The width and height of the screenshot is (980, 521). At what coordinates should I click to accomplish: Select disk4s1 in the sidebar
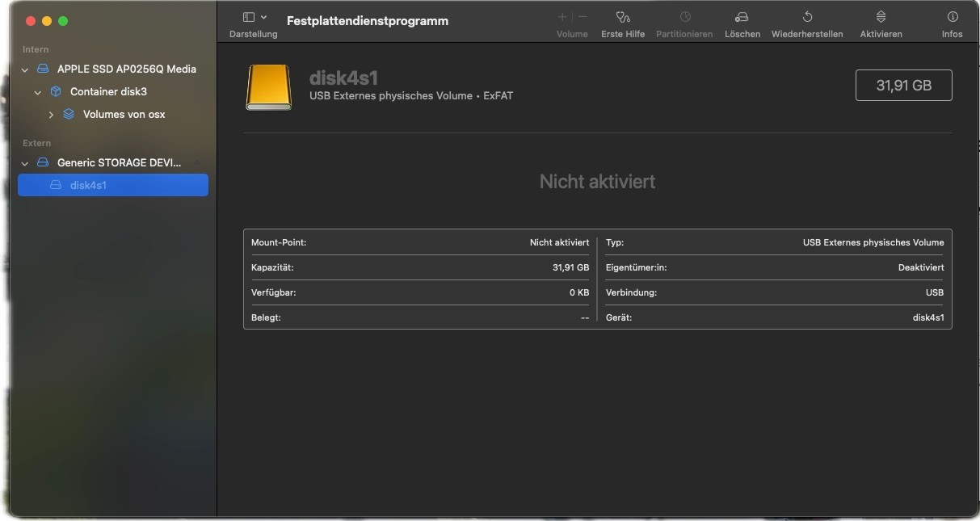[89, 185]
